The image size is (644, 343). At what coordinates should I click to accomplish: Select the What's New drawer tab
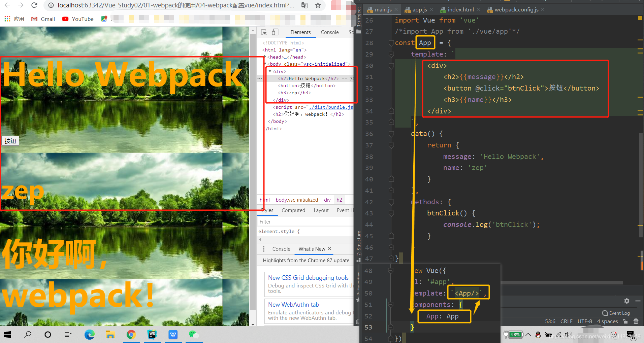tap(312, 249)
